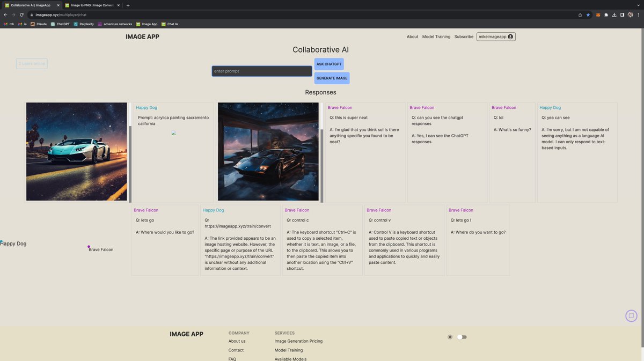The image size is (644, 361).
Task: Toggle the dark mode switch in footer
Action: [x=462, y=337]
